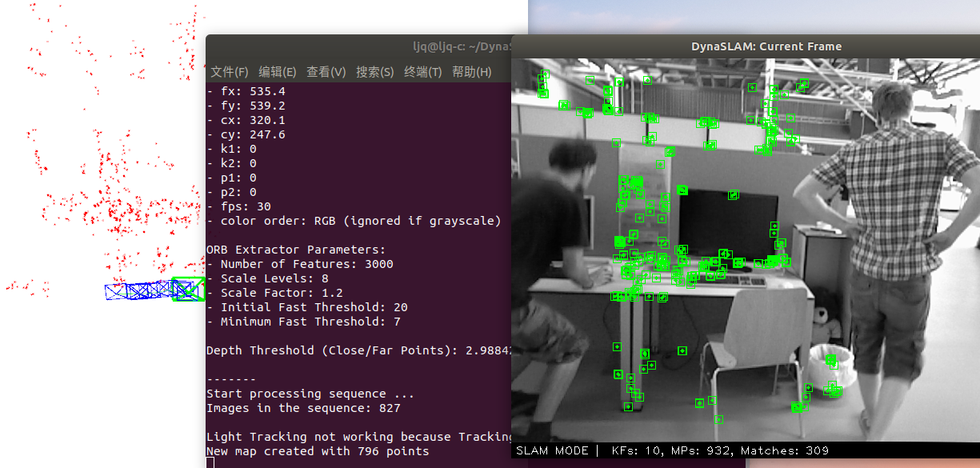
Task: Open the 终端(T) menu in terminal
Action: 423,72
